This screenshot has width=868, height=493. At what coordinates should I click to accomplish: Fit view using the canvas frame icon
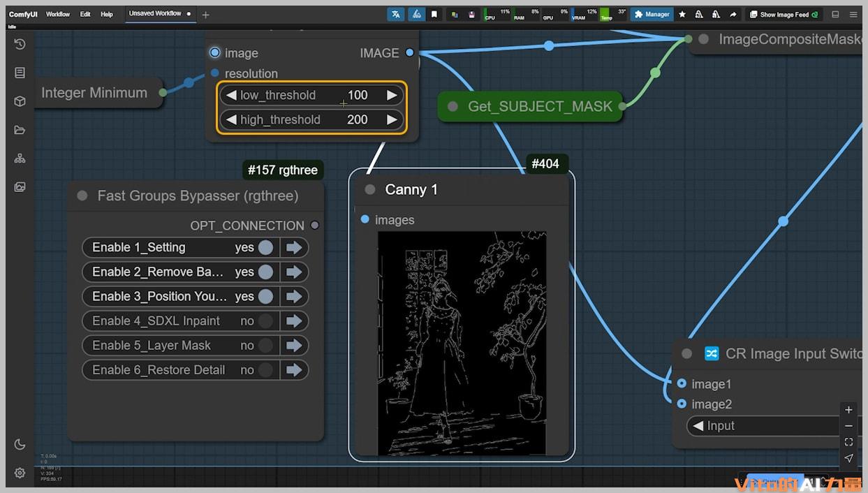[848, 442]
